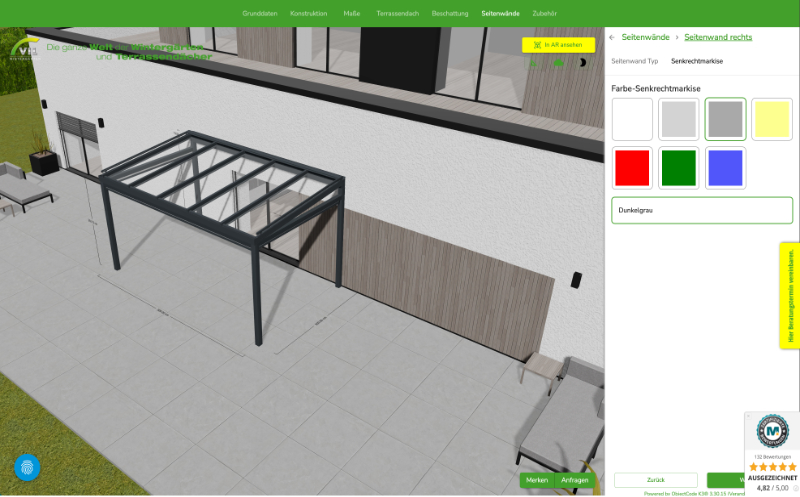Go to the Zubehör tab
Screen dimensions: 800x497
[545, 14]
